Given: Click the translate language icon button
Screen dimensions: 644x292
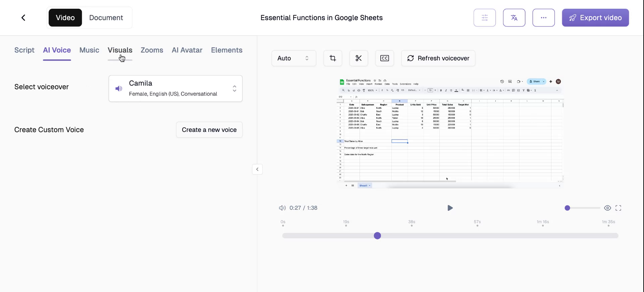Looking at the screenshot, I should (514, 18).
